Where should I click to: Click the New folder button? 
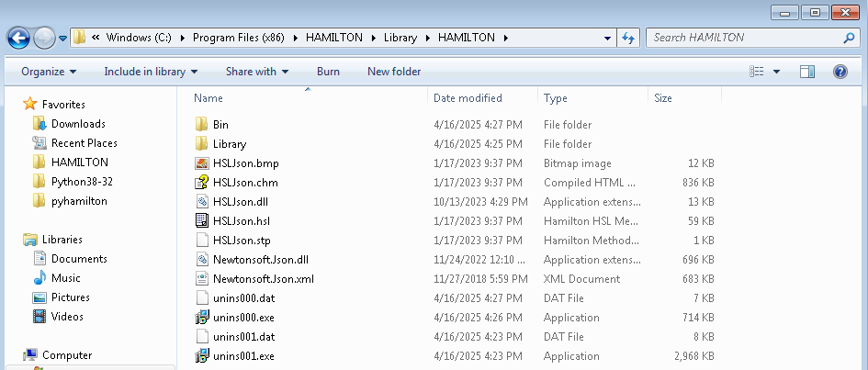tap(394, 72)
